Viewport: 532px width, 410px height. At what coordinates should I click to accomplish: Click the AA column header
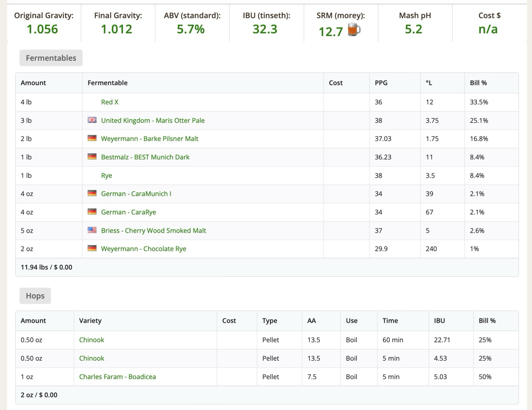312,320
